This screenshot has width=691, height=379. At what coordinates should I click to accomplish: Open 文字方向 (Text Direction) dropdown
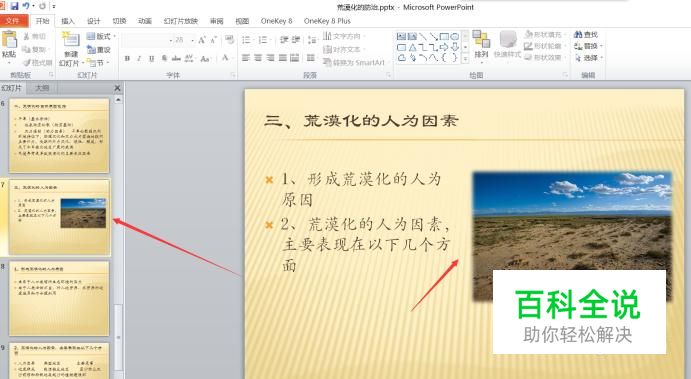coord(343,36)
